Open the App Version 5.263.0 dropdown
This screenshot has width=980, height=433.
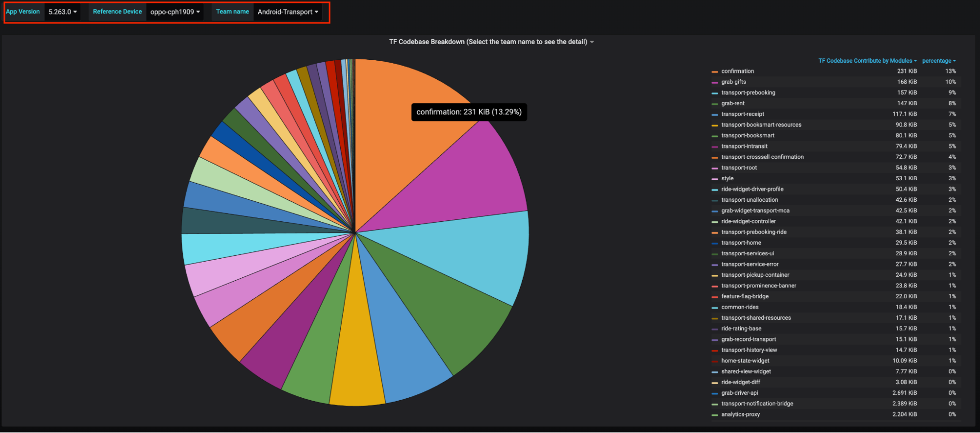pos(62,12)
